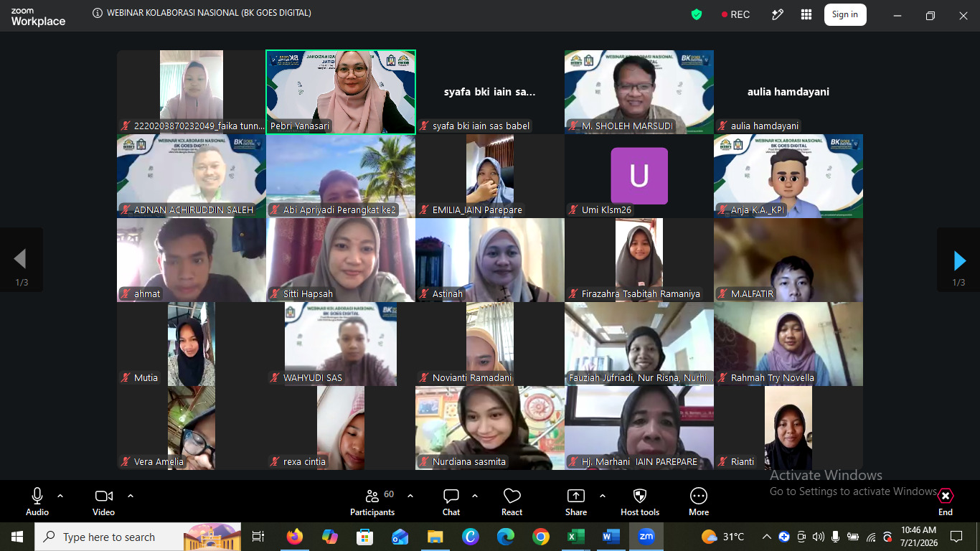Click the name label 'Rianti'
The image size is (980, 551).
[743, 462]
